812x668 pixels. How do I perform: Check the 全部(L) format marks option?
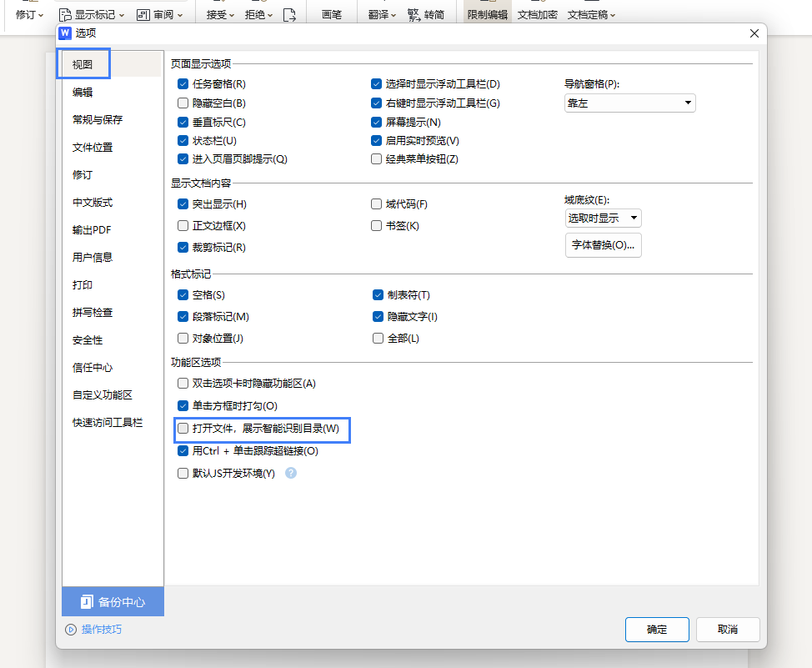[378, 339]
